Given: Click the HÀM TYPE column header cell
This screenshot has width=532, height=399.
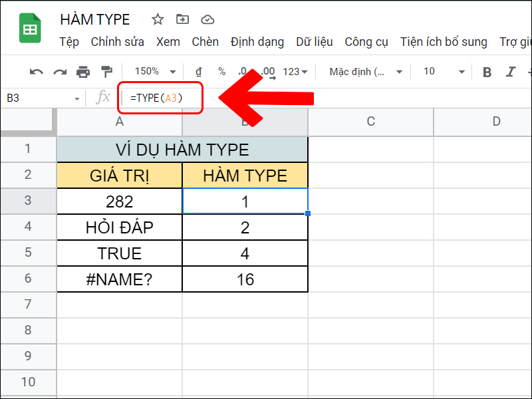Looking at the screenshot, I should (245, 175).
